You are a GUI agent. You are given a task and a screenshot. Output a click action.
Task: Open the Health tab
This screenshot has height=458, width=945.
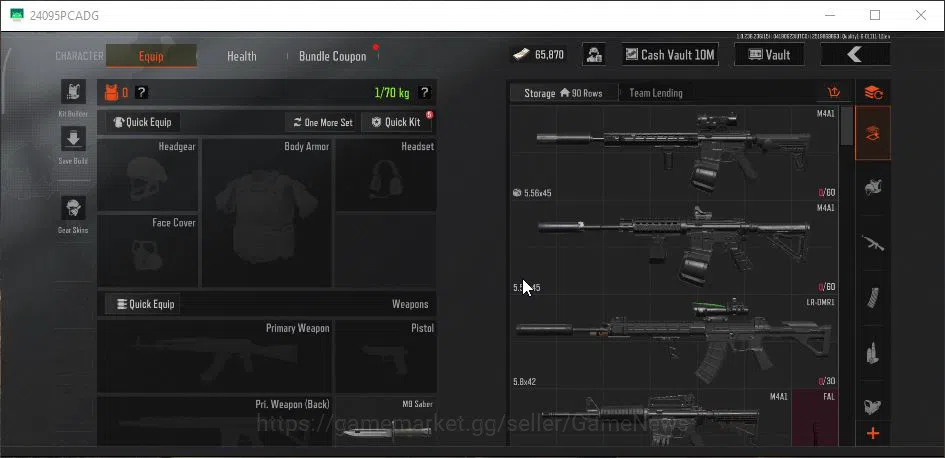pos(242,56)
